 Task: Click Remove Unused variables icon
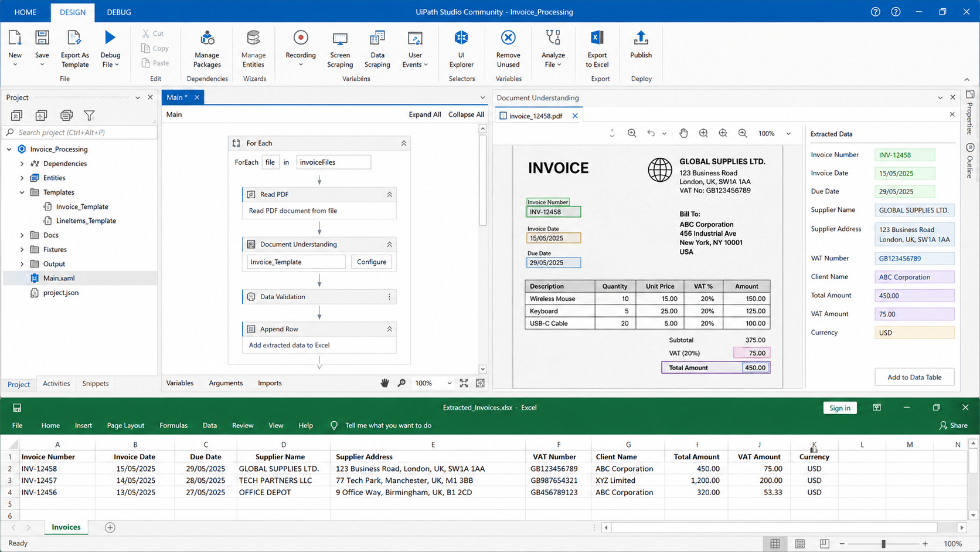[508, 38]
